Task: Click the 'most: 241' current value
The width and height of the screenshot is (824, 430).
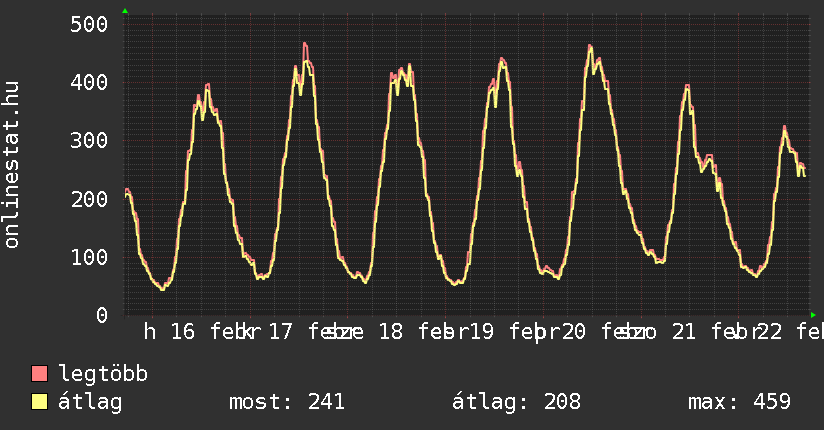Action: 287,402
